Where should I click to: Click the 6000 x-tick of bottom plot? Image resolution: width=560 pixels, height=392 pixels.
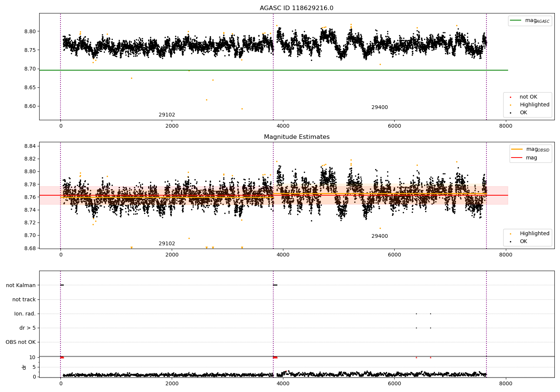[x=394, y=383]
